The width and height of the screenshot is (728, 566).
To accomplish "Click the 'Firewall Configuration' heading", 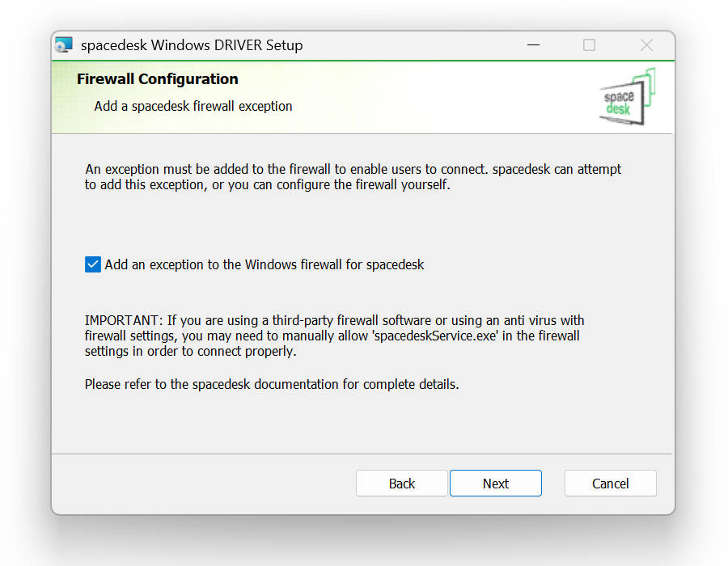I will pos(158,79).
